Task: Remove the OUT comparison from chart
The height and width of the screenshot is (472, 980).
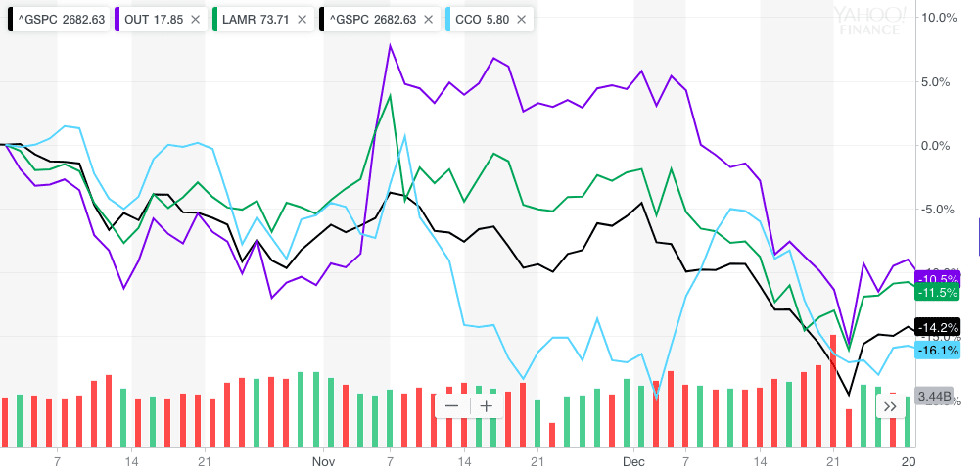Action: 195,20
